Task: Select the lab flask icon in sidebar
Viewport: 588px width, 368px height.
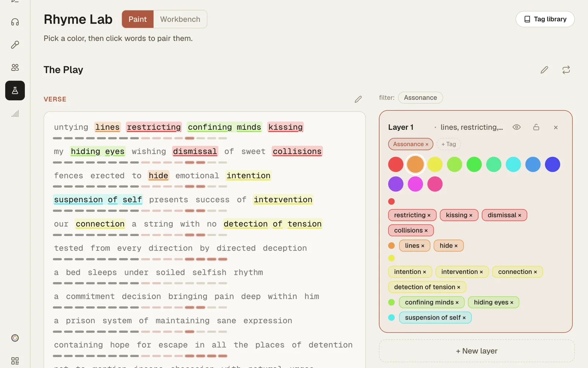Action: pos(15,91)
